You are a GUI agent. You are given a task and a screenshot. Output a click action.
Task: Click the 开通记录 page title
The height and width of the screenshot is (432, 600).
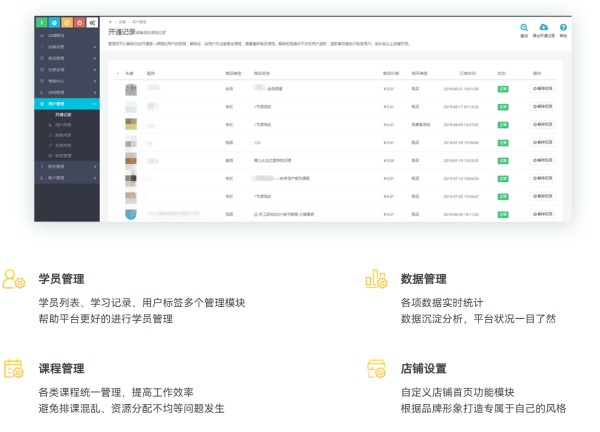(x=121, y=32)
